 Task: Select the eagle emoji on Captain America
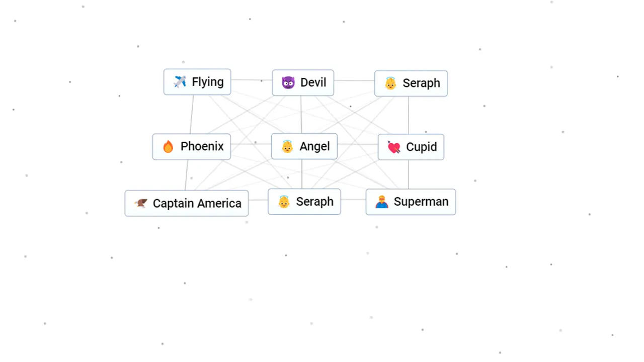(x=141, y=203)
